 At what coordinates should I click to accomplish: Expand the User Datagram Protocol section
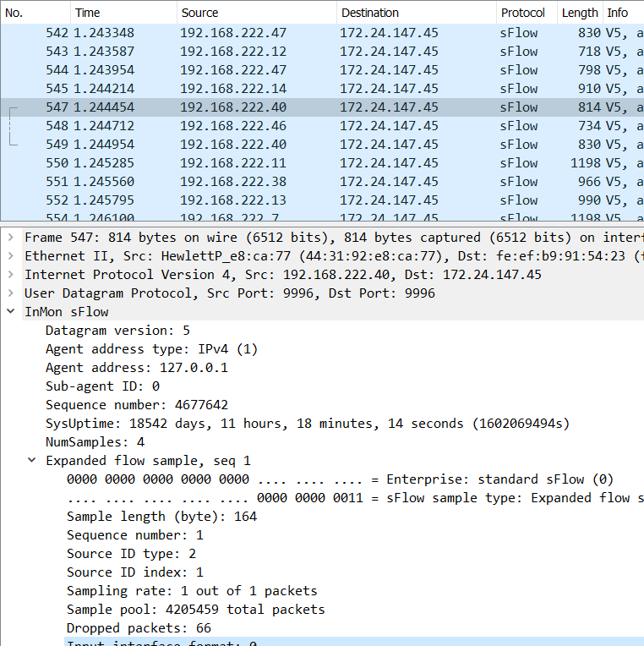[10, 293]
